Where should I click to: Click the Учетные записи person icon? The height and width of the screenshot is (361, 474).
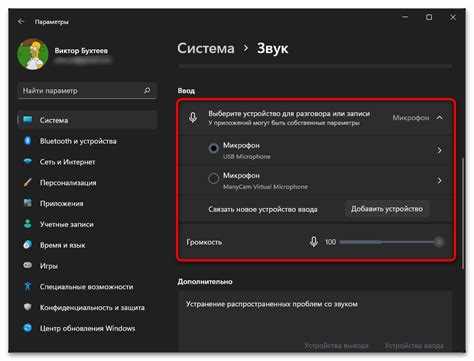point(28,224)
